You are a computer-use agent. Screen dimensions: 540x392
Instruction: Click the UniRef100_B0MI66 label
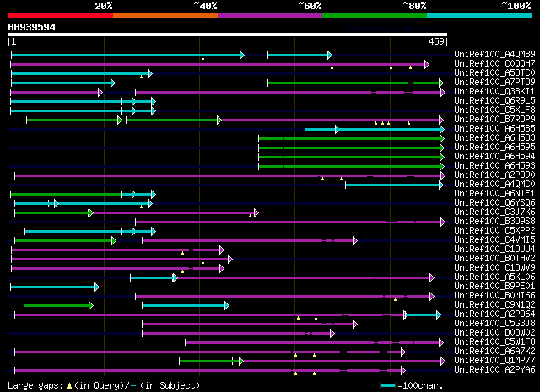tap(494, 296)
